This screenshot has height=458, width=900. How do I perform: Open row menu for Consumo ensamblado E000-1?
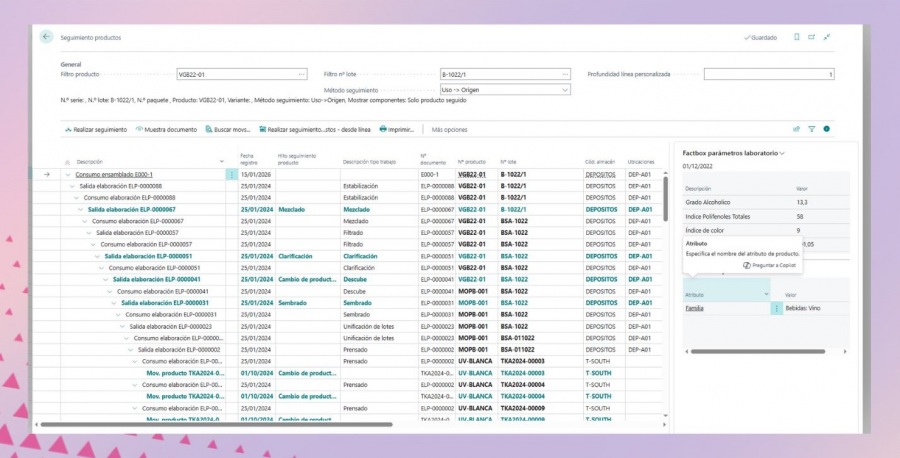click(232, 174)
